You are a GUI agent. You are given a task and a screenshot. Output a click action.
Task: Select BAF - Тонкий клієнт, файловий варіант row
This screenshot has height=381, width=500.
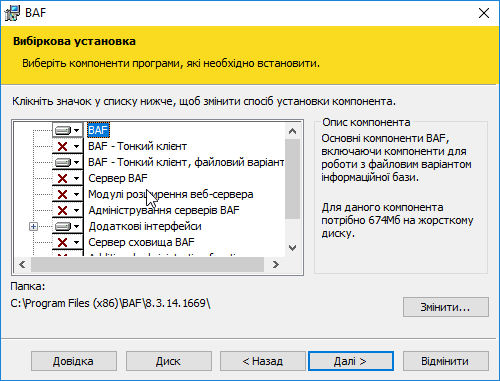186,162
